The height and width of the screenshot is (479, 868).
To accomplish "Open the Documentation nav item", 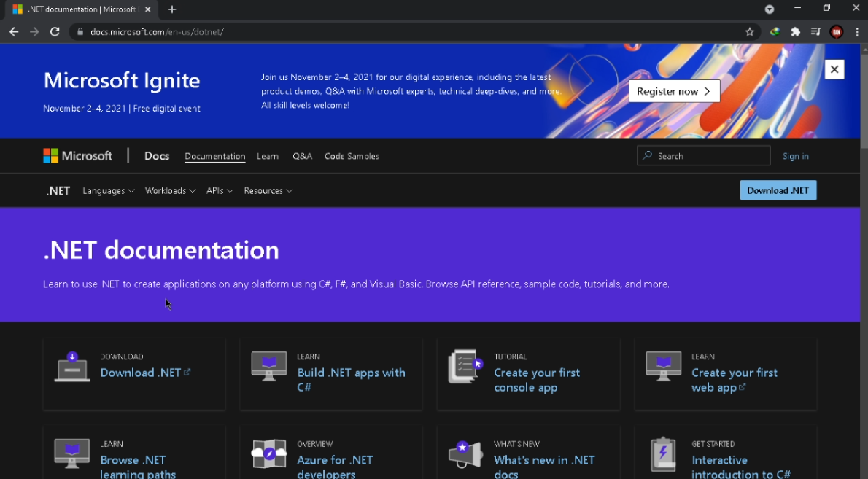I will 214,157.
